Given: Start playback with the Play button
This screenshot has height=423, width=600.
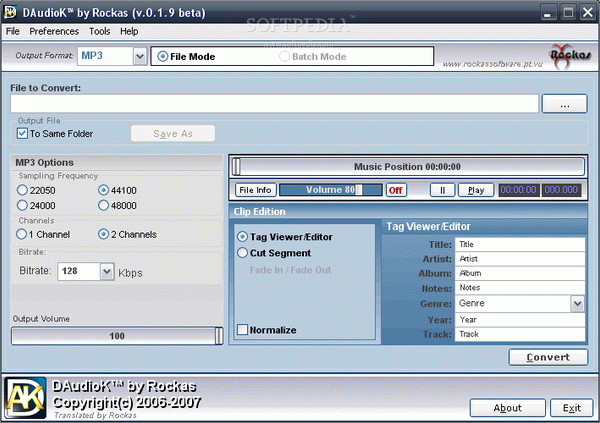Looking at the screenshot, I should point(476,190).
